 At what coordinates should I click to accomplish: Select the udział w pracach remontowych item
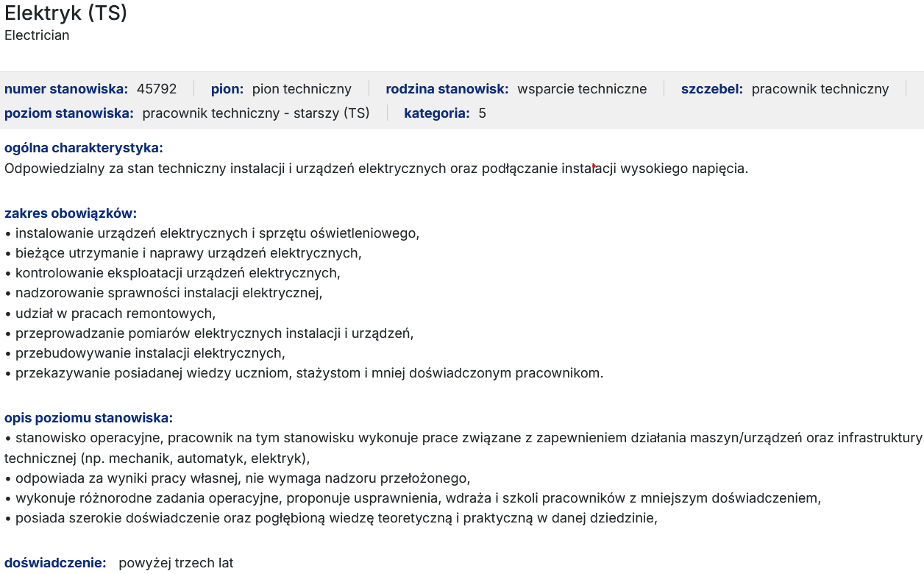pos(115,313)
